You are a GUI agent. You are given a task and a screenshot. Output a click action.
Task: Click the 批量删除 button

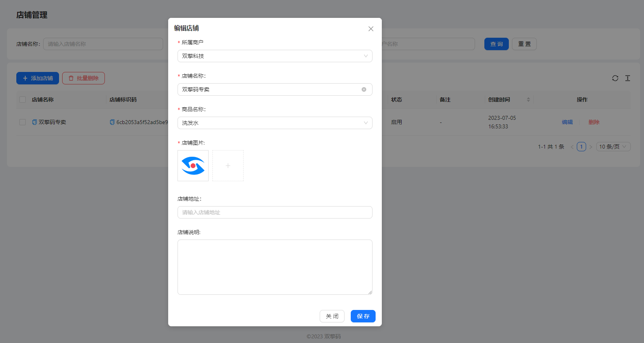click(x=84, y=78)
